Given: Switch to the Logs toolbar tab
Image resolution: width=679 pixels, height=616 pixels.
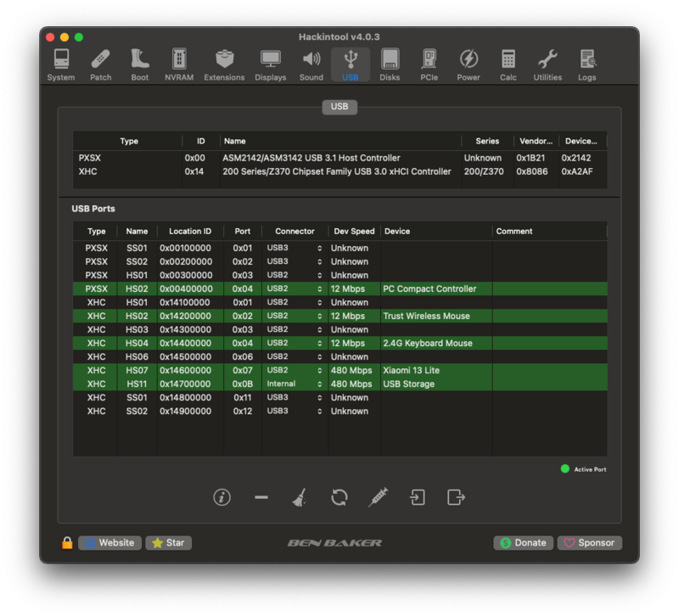Looking at the screenshot, I should pyautogui.click(x=587, y=65).
